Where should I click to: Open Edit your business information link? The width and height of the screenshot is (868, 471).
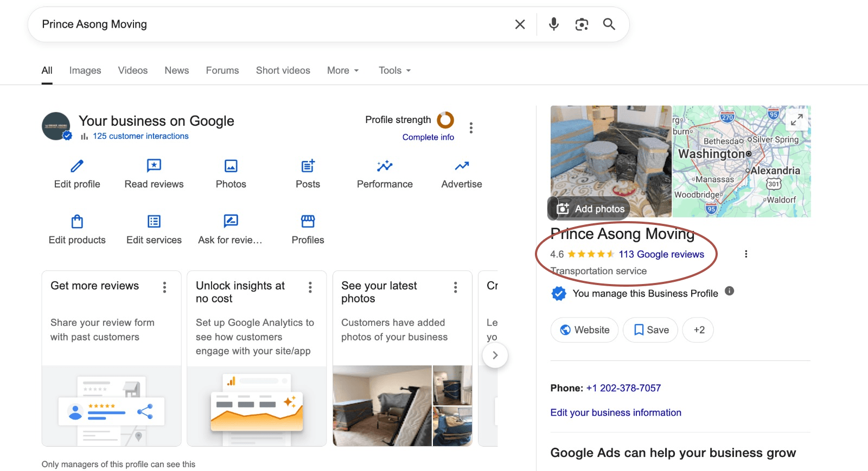tap(616, 412)
